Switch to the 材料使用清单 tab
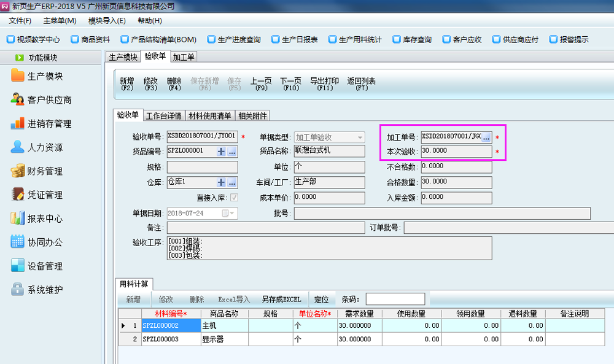This screenshot has width=614, height=364. coord(209,115)
